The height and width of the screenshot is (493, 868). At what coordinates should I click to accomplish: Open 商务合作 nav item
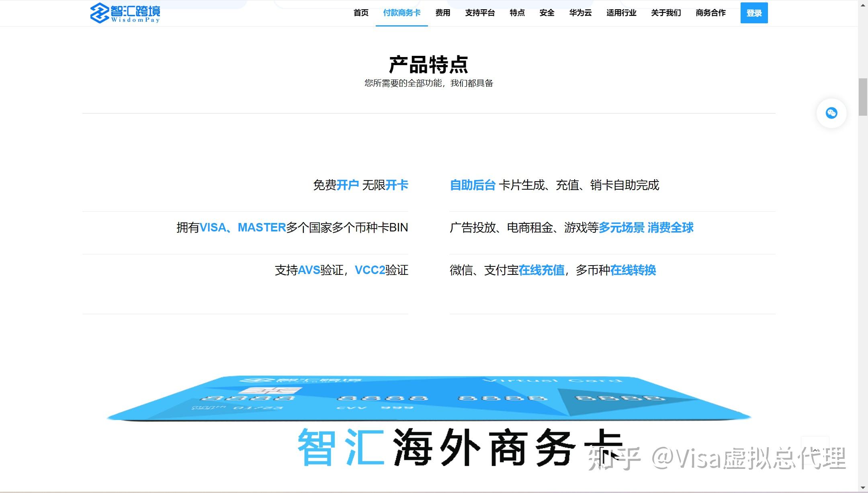pyautogui.click(x=710, y=13)
